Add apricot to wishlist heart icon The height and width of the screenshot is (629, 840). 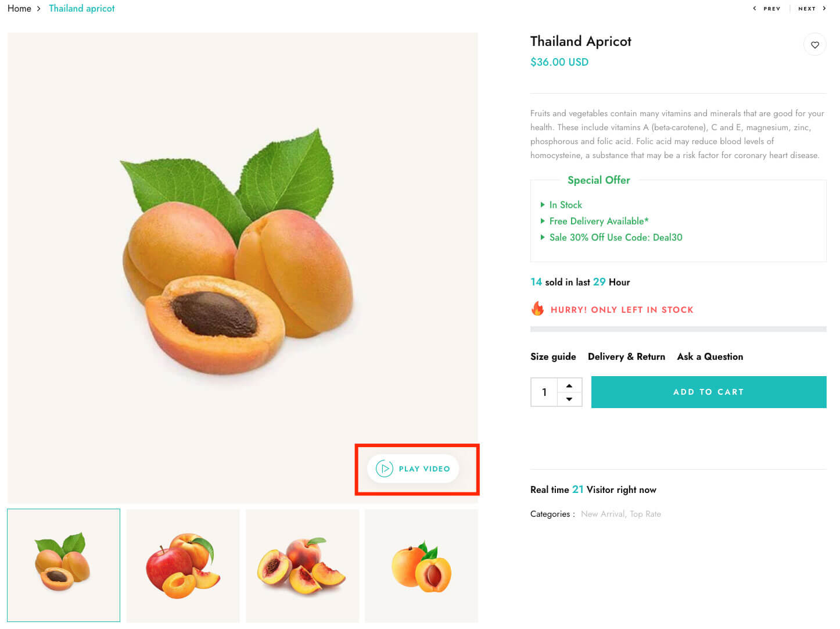[x=814, y=45]
